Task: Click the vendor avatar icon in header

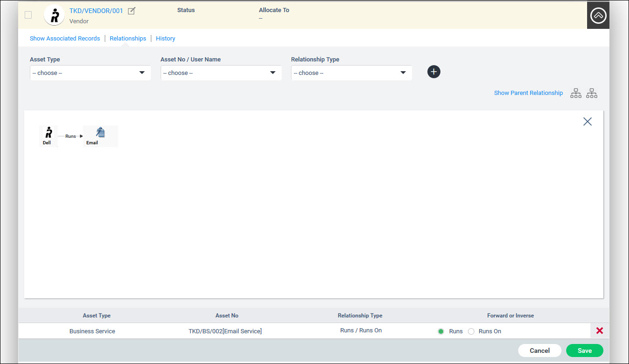Action: (54, 14)
